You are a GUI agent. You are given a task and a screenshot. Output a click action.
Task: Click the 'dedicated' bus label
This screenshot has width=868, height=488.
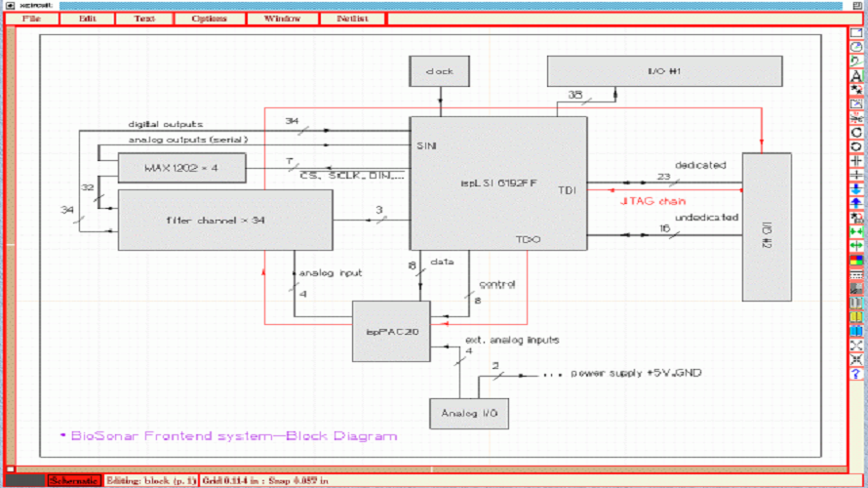click(700, 165)
